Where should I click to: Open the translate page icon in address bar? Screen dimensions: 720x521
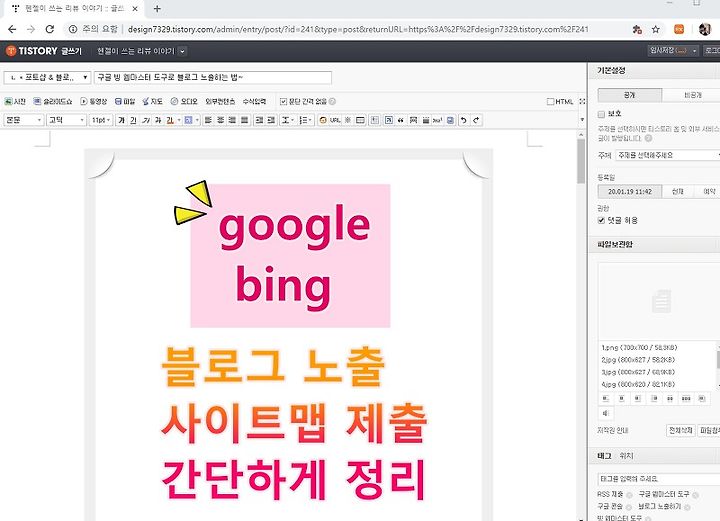tap(637, 29)
